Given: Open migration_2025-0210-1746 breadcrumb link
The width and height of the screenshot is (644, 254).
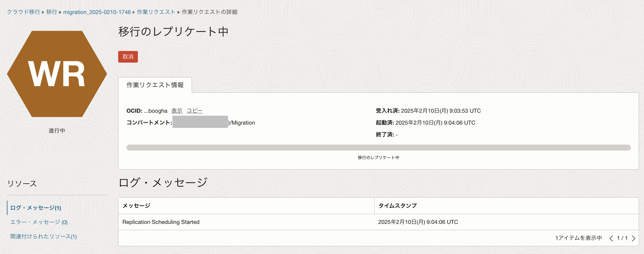Looking at the screenshot, I should click(x=97, y=12).
